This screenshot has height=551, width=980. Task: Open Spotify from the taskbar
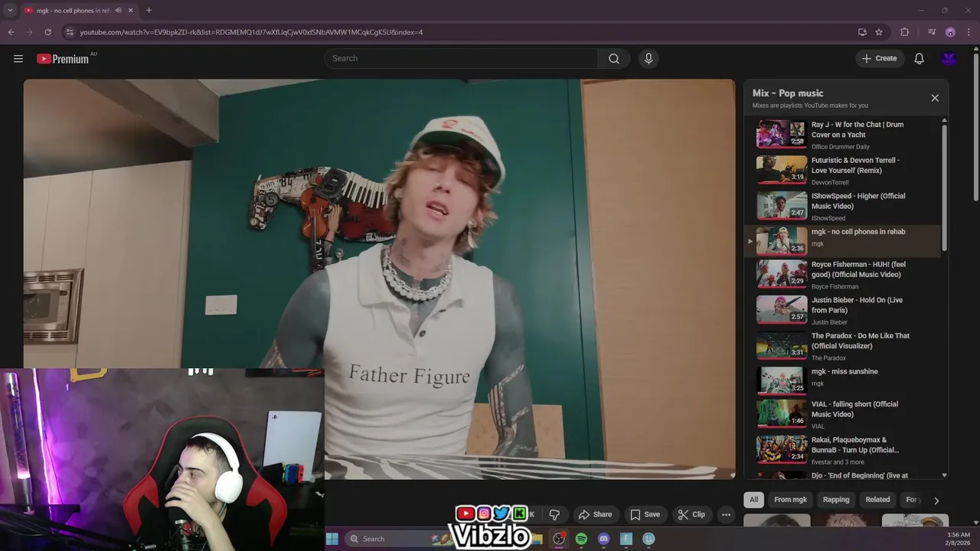pos(581,539)
